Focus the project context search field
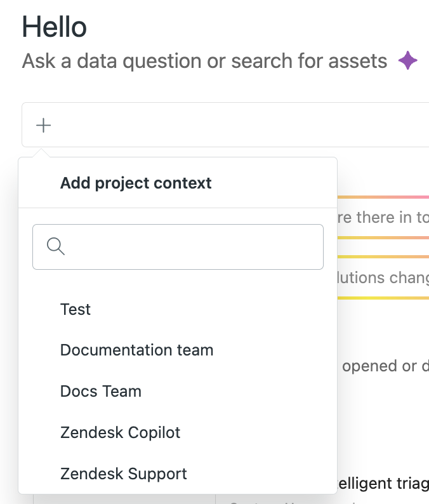 [x=178, y=247]
